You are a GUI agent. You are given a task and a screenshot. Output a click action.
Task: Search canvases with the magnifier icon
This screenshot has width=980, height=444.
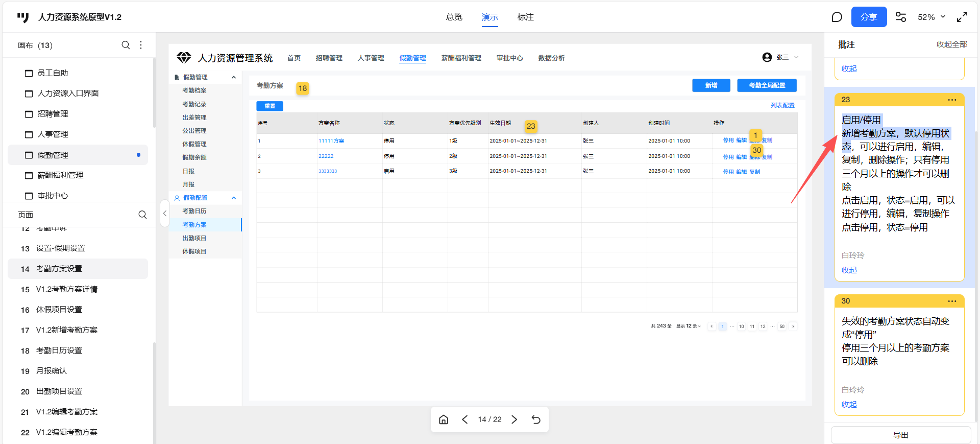pyautogui.click(x=126, y=45)
